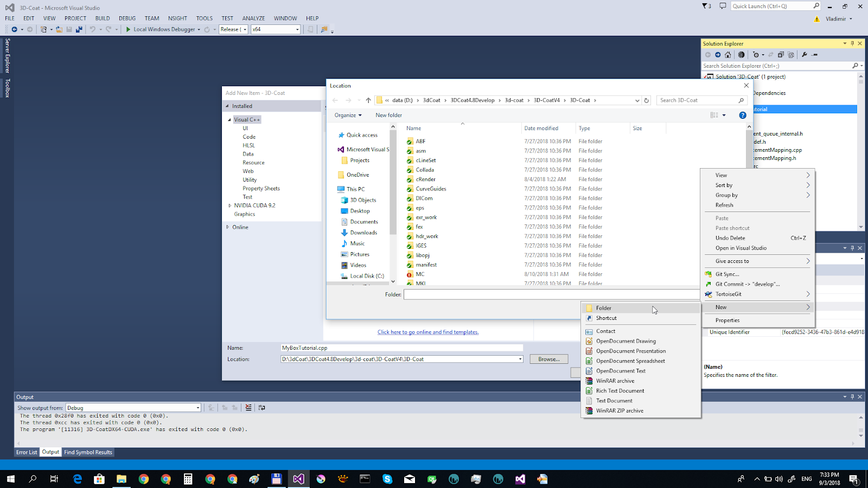The image size is (868, 488).
Task: Select Refresh in the context menu
Action: [757, 205]
